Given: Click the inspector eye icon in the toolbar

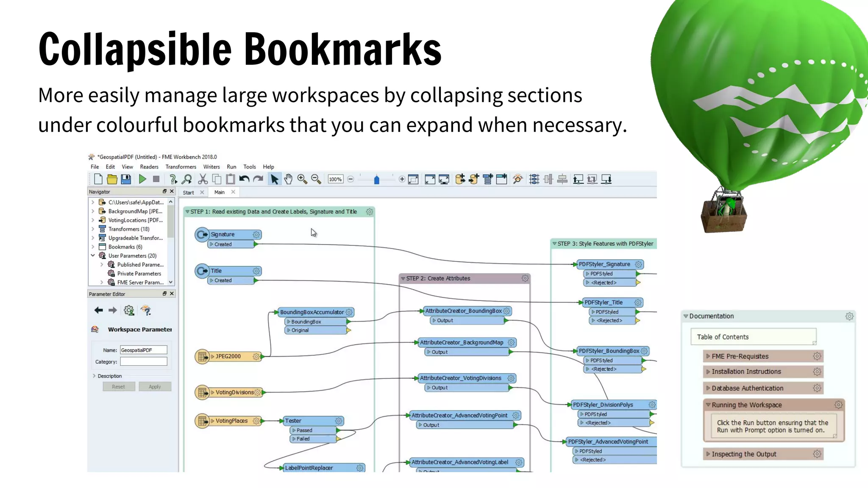Looking at the screenshot, I should pyautogui.click(x=517, y=179).
